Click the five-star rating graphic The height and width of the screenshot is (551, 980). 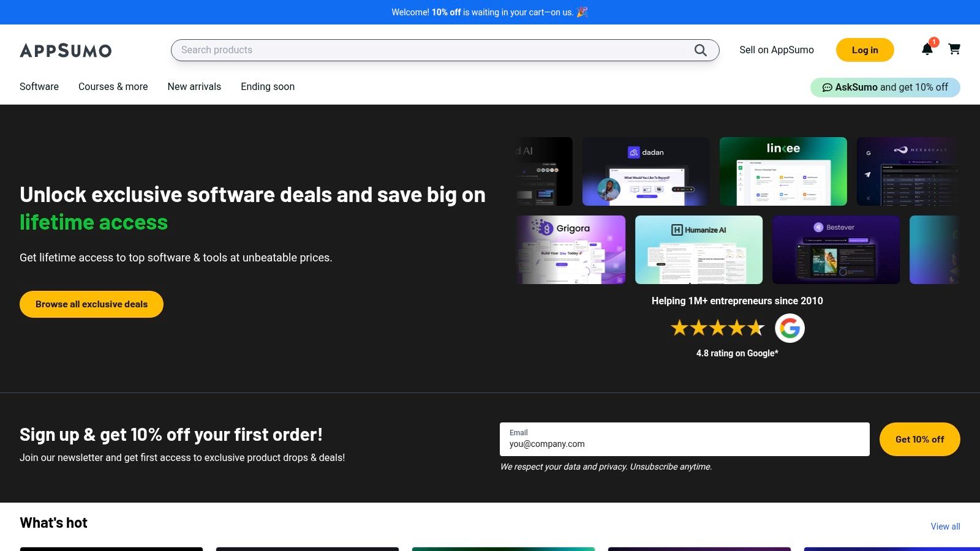717,328
